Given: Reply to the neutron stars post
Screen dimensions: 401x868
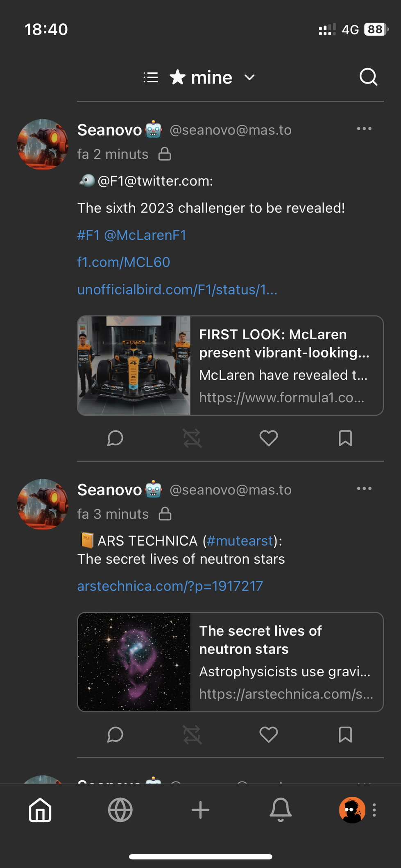Looking at the screenshot, I should [x=115, y=735].
